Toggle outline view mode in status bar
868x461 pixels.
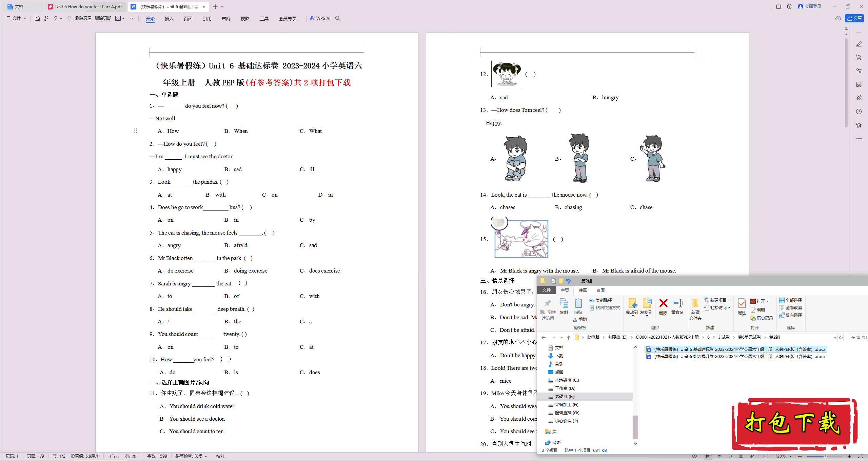719,456
